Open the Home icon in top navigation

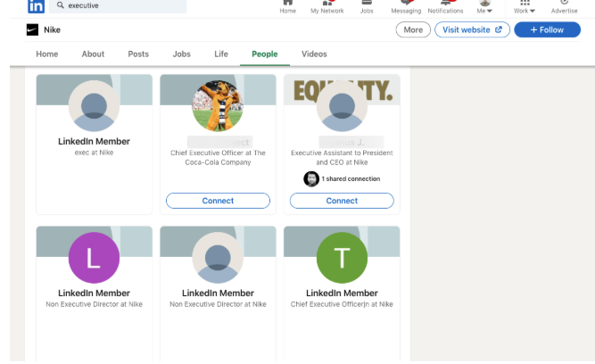[x=288, y=4]
